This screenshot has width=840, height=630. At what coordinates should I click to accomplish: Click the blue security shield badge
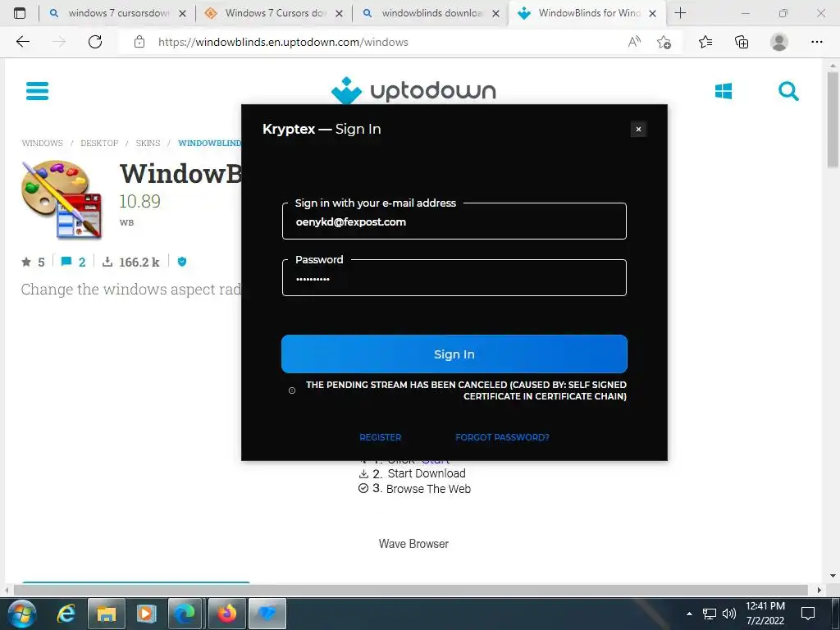pyautogui.click(x=182, y=262)
